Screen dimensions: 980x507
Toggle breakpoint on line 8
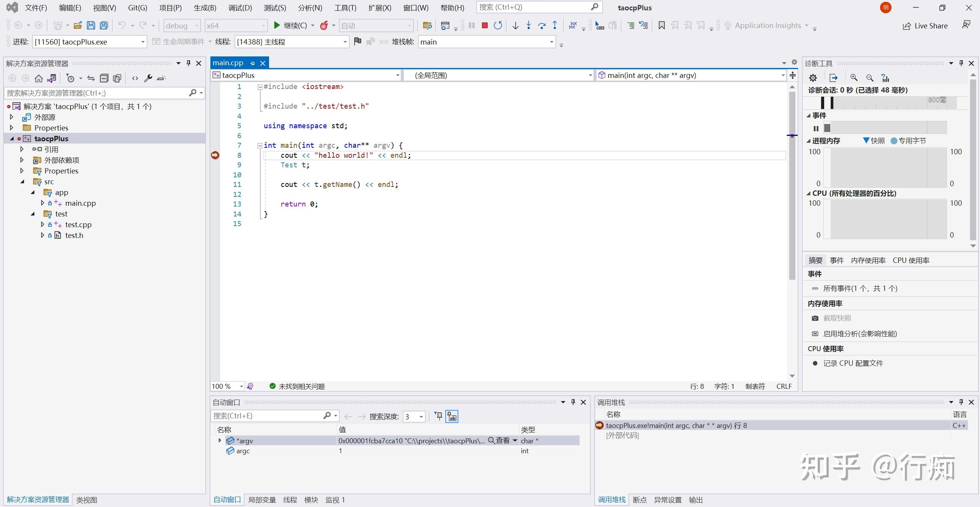pos(215,155)
